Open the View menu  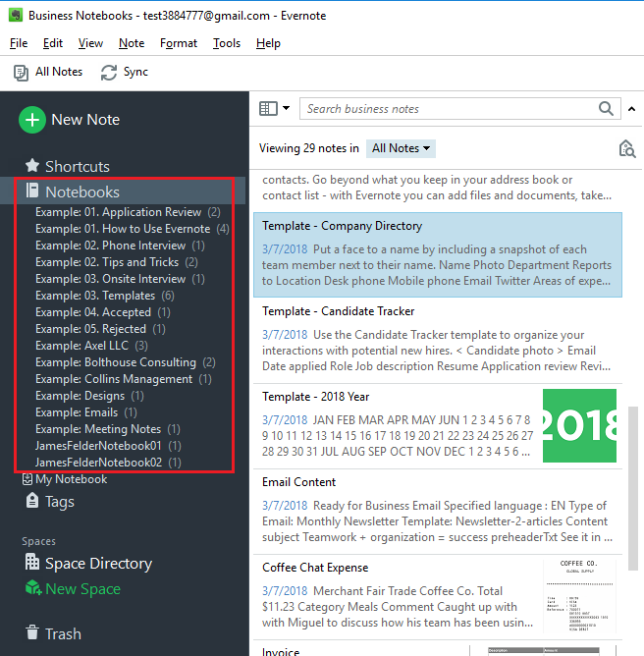[90, 43]
